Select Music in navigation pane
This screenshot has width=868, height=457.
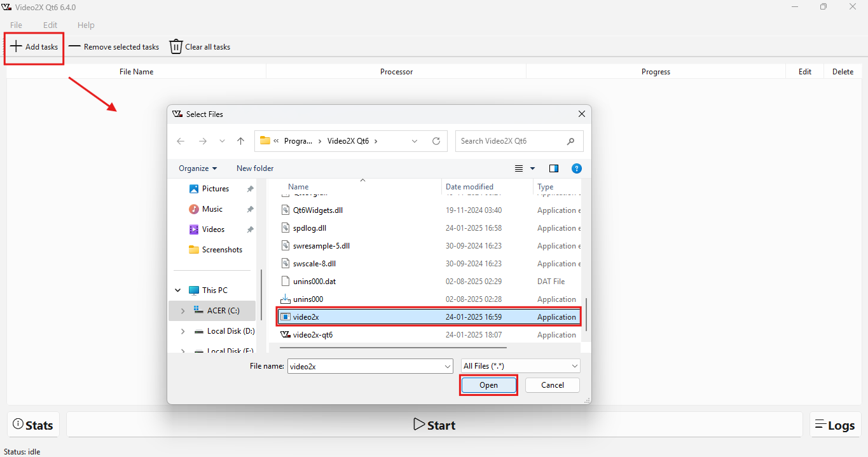pos(212,209)
